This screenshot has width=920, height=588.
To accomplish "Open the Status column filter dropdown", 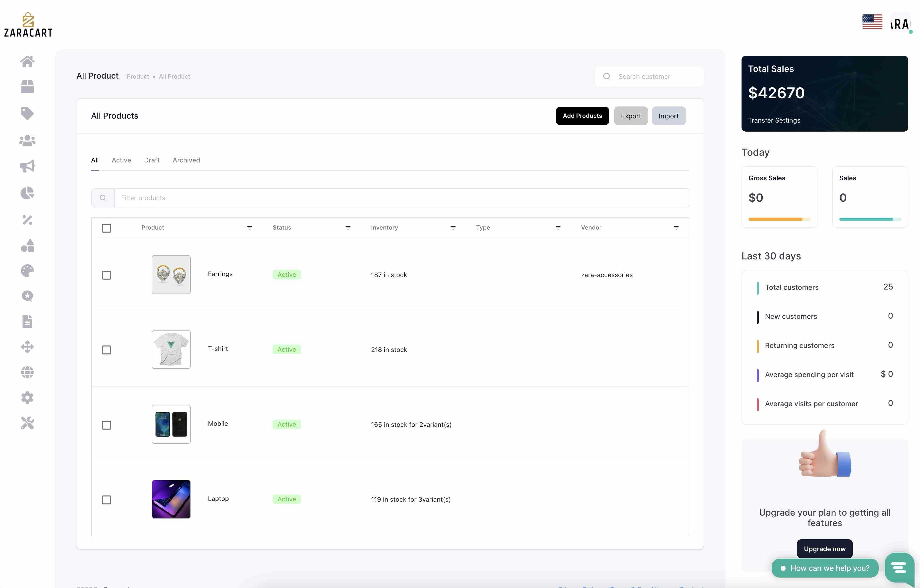I will (x=348, y=228).
